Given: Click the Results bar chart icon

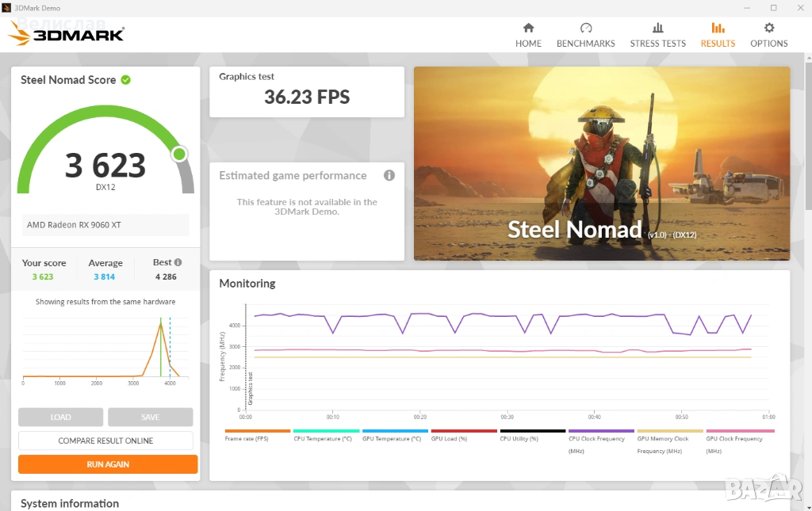Looking at the screenshot, I should pyautogui.click(x=718, y=29).
